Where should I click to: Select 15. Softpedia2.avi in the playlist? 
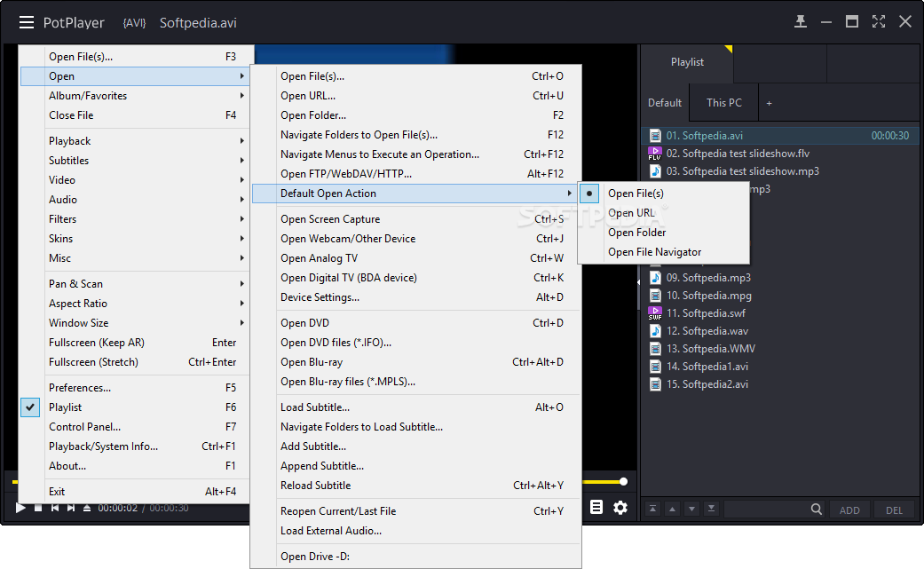[x=779, y=384]
